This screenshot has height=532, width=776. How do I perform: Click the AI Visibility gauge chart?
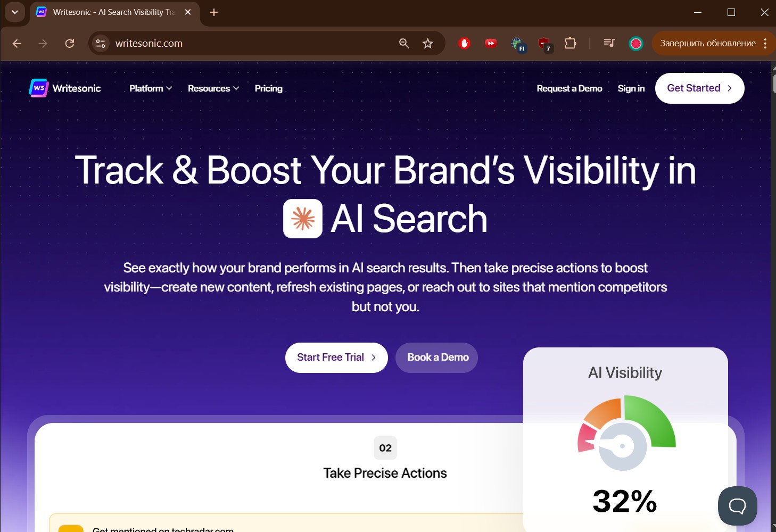point(626,432)
